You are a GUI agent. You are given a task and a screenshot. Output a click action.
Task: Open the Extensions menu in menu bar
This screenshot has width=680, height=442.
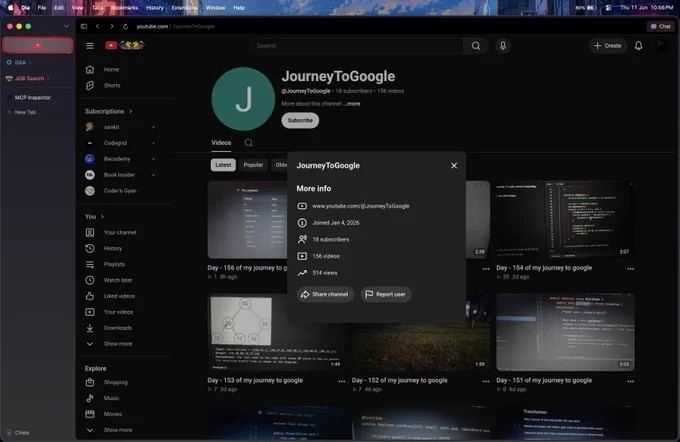tap(184, 8)
